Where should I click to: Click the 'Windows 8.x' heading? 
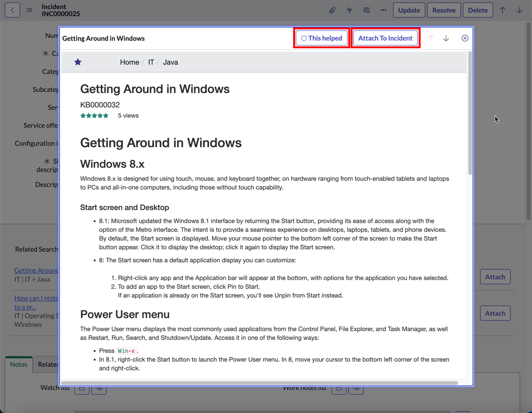[112, 164]
